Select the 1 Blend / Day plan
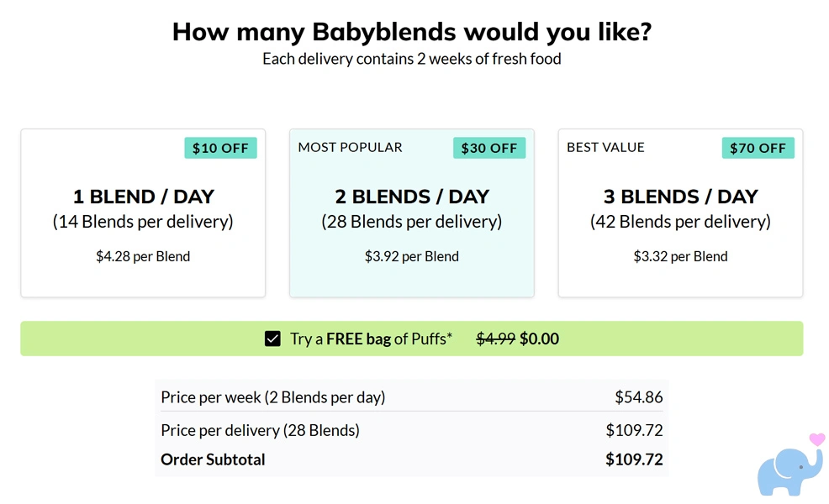The image size is (829, 504). (x=142, y=213)
